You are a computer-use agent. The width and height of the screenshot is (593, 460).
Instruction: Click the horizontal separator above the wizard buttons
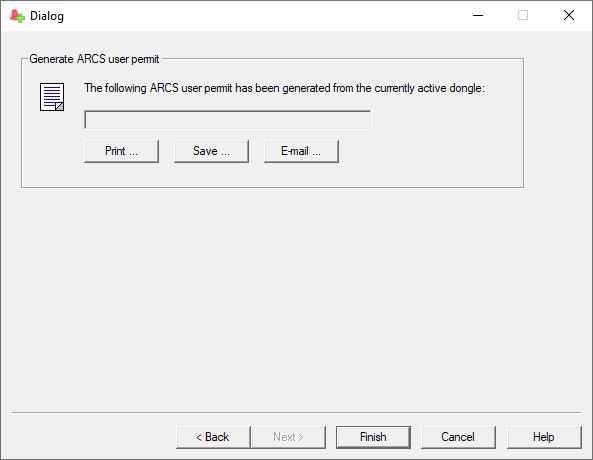coord(296,412)
